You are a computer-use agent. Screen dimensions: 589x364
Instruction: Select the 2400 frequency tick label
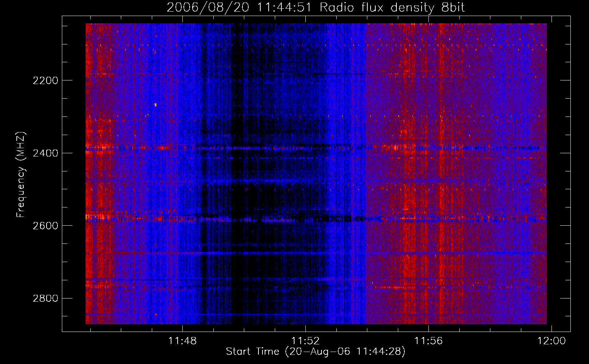(x=46, y=153)
